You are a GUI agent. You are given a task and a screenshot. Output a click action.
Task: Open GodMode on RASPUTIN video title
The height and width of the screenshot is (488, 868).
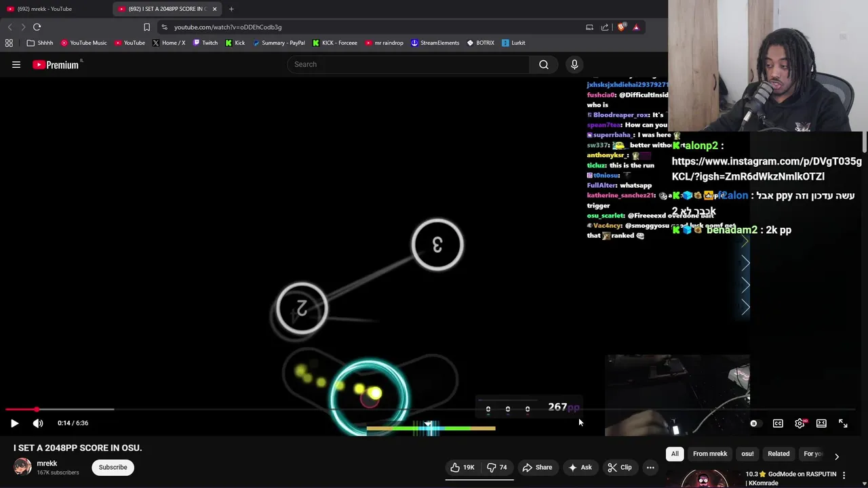[791, 479]
